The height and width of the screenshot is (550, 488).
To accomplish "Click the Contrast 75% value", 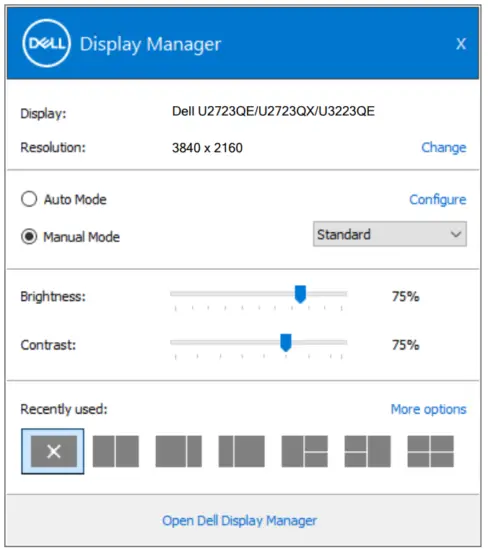I will (x=406, y=345).
